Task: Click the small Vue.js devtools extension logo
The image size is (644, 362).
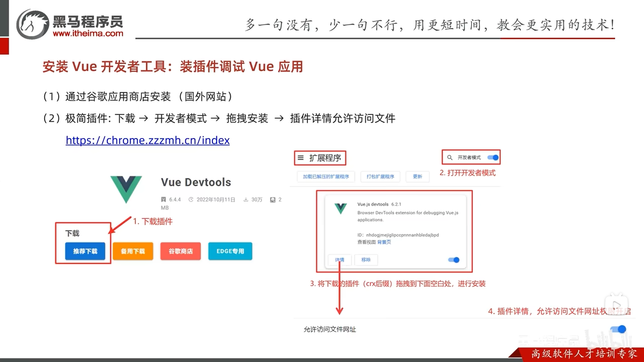Action: 340,208
